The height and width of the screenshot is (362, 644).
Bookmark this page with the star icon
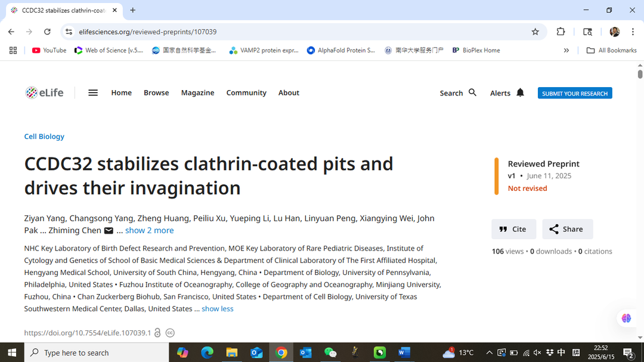tap(535, 32)
